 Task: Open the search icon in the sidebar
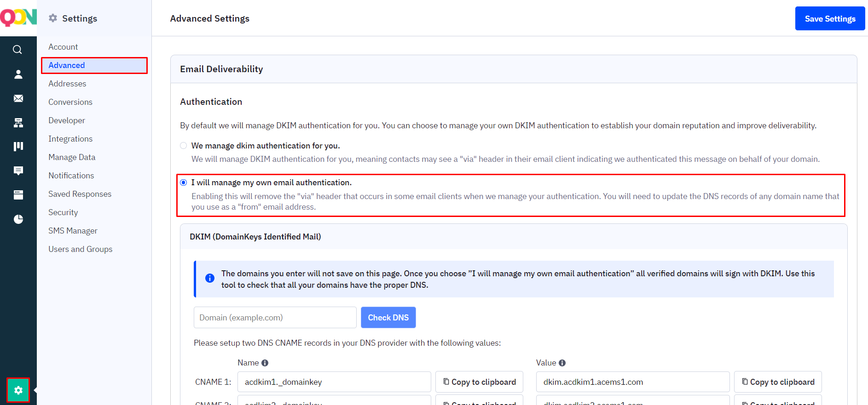tap(17, 50)
